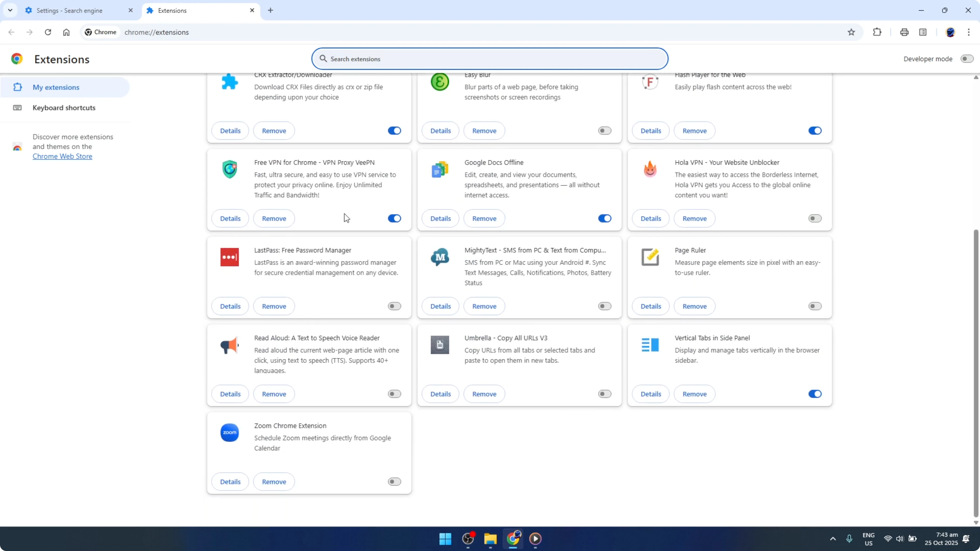Bookmark this page with star icon
The image size is (980, 551).
coord(851,32)
